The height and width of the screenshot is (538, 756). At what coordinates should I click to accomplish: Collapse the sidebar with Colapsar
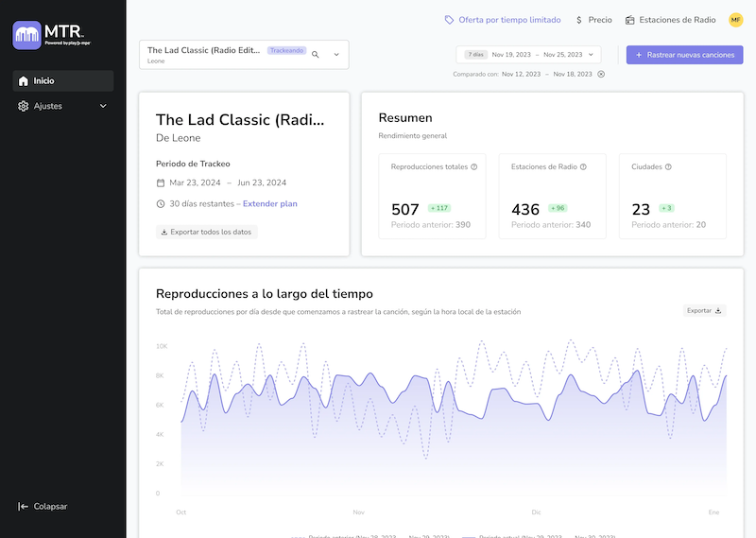click(x=43, y=506)
